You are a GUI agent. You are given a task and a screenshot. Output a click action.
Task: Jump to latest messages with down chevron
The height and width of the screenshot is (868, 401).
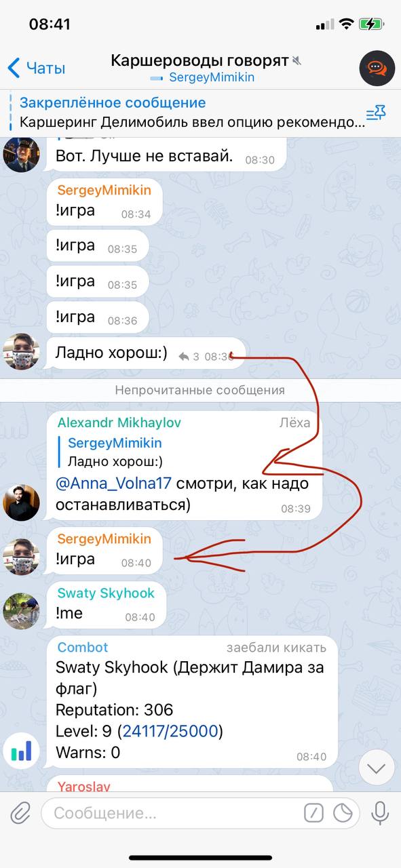376,768
